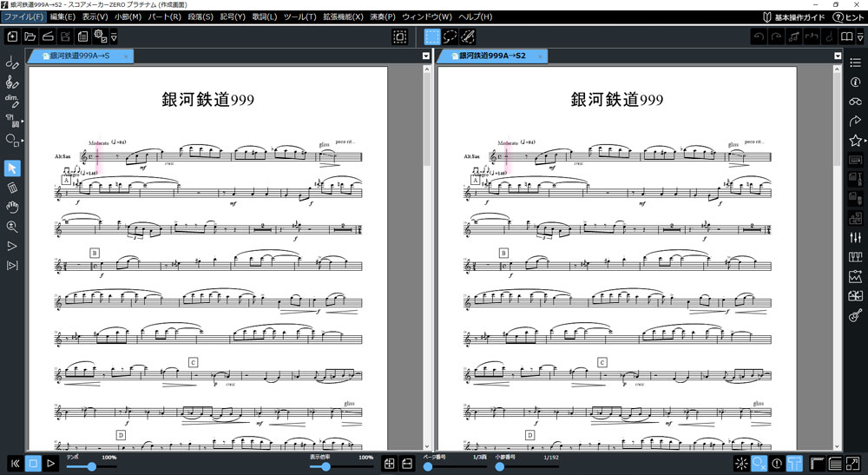Switch to the 銀河鉄道999A→S tab
868x475 pixels.
tap(79, 56)
